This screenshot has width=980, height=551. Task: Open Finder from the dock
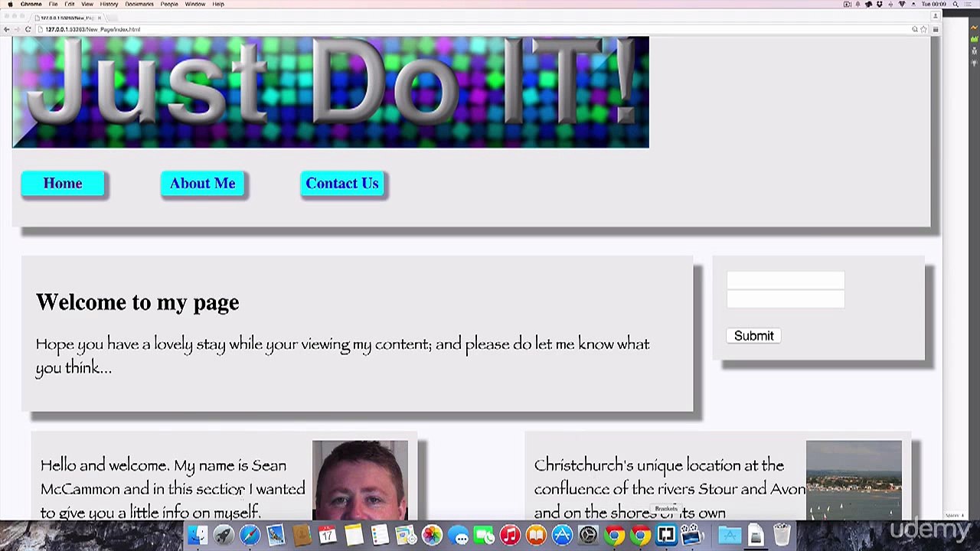click(x=198, y=535)
